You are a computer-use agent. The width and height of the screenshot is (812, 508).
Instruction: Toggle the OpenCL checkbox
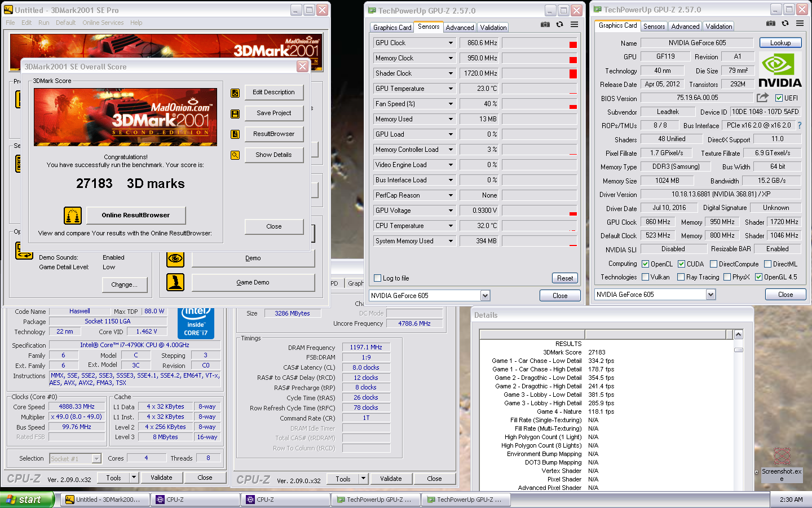coord(645,264)
